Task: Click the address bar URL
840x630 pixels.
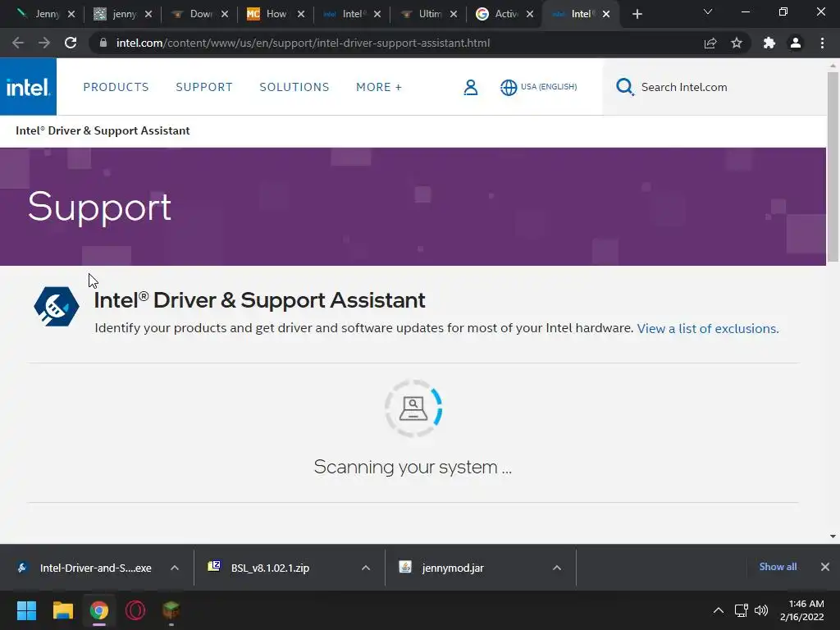Action: (303, 43)
